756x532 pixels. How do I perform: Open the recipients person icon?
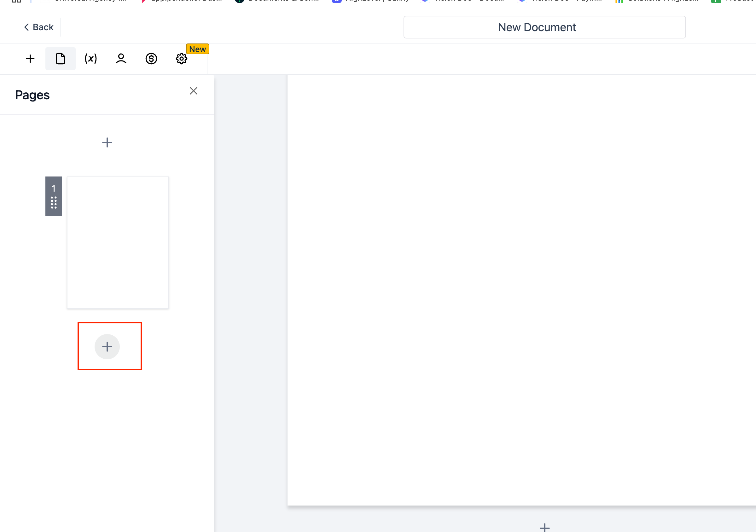(121, 59)
